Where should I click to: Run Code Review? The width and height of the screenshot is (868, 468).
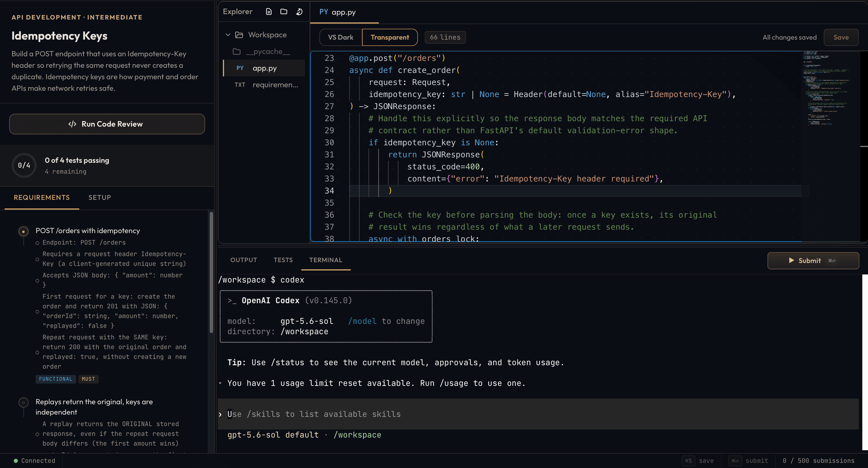coord(107,124)
